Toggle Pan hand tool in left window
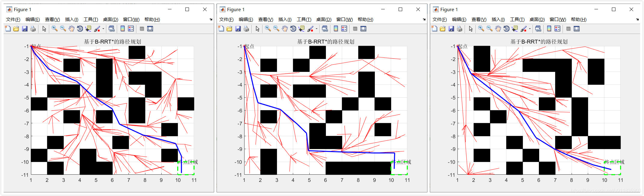 tap(71, 29)
